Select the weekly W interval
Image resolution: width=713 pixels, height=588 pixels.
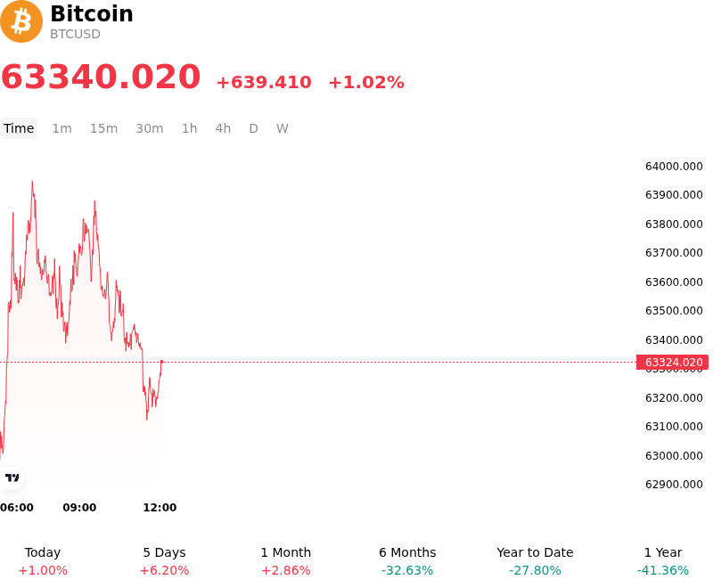282,128
